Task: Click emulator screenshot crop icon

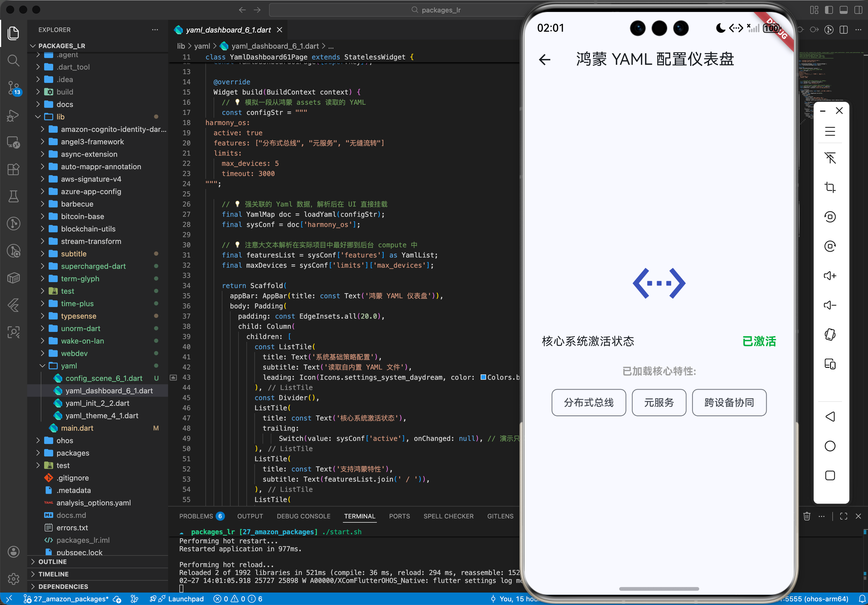Action: point(830,187)
